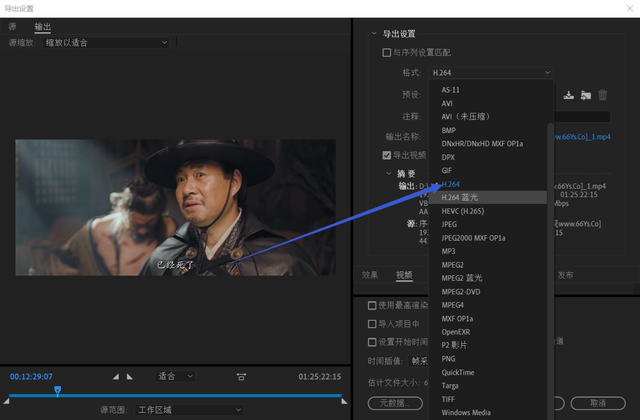Click the blue playhead marker
The height and width of the screenshot is (420, 640).
click(x=58, y=391)
